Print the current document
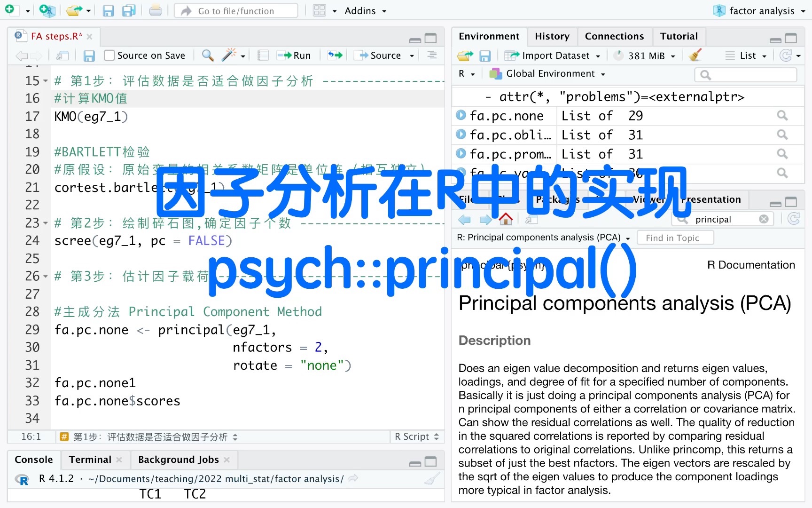 156,10
